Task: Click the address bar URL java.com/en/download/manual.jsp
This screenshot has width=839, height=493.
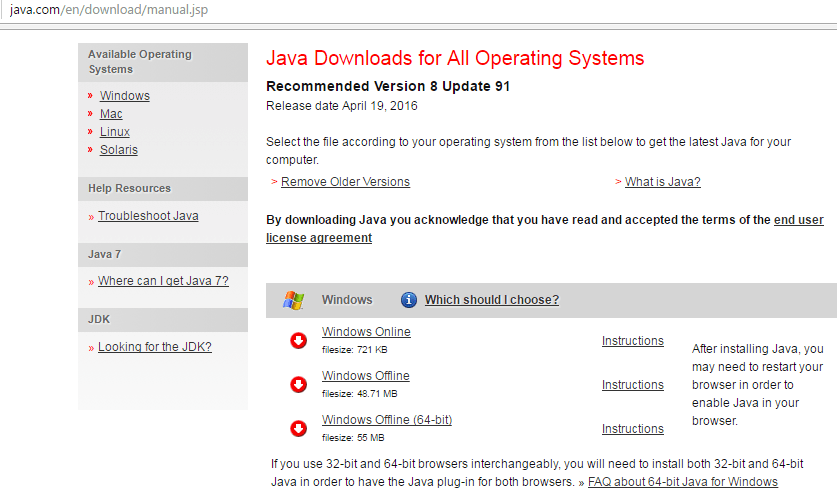Action: point(109,10)
